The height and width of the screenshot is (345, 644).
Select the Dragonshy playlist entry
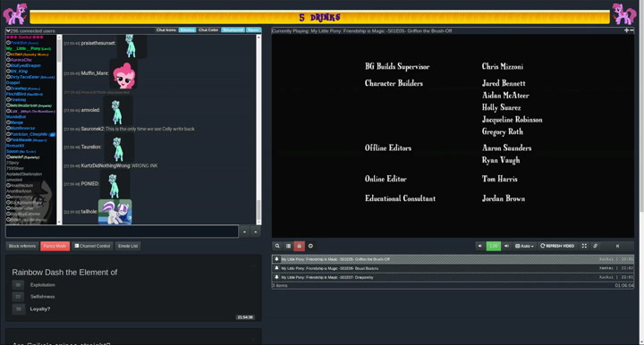tap(453, 277)
